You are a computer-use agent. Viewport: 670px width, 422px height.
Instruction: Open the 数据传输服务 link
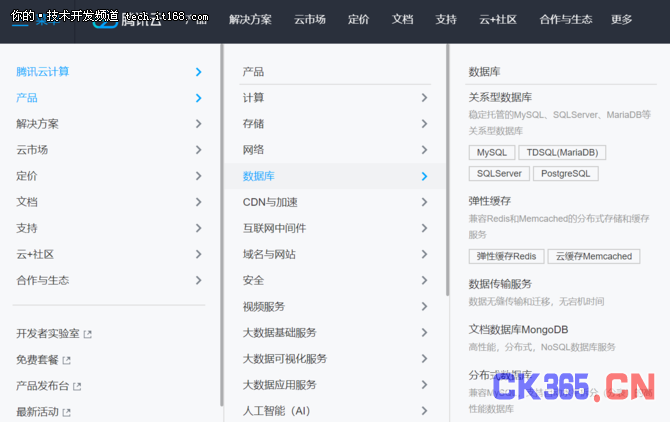click(x=500, y=284)
